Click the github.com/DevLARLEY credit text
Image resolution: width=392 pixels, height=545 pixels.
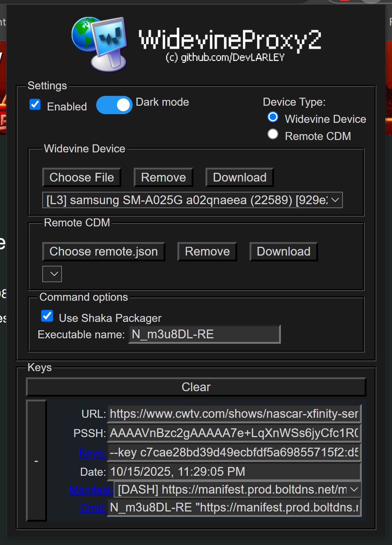[225, 58]
